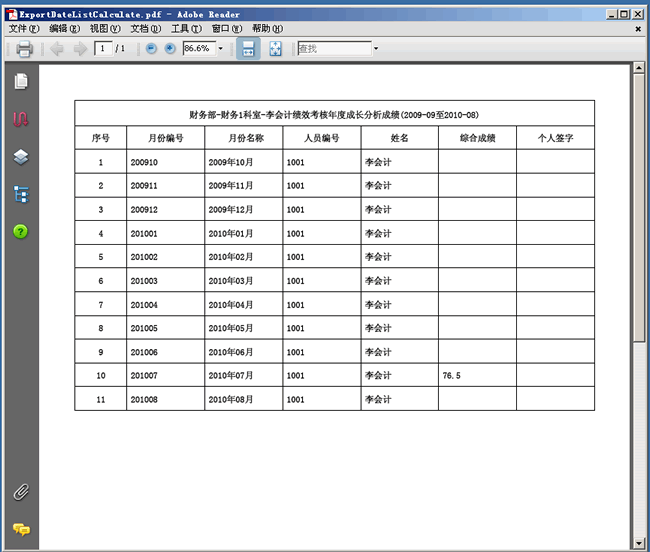Open the Find options dropdown arrow

click(376, 48)
